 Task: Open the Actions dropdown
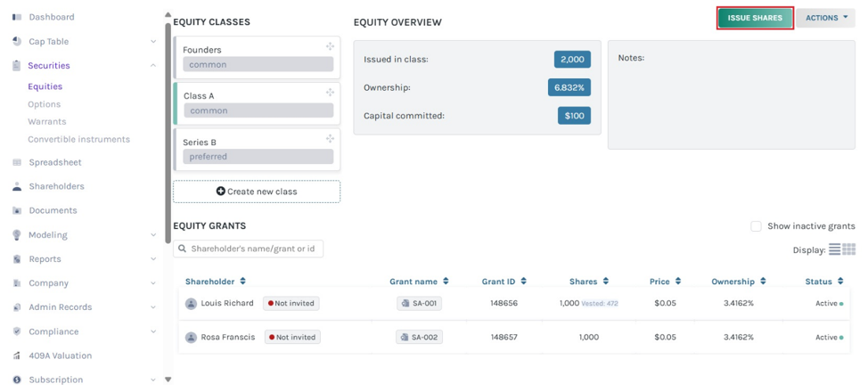point(826,18)
